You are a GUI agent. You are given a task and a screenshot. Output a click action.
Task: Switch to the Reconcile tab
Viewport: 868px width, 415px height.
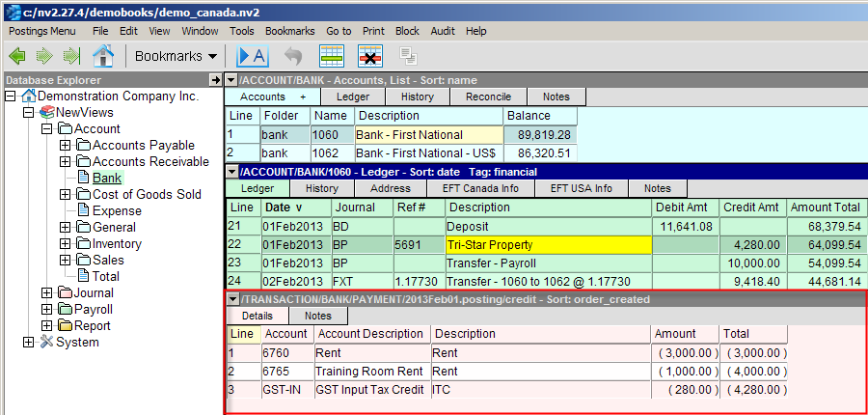[488, 97]
